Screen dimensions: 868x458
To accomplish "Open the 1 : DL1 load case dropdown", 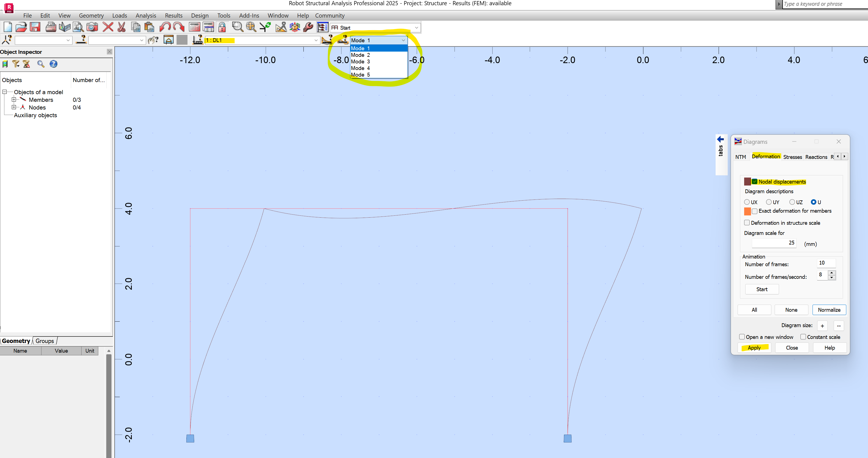I will (316, 40).
